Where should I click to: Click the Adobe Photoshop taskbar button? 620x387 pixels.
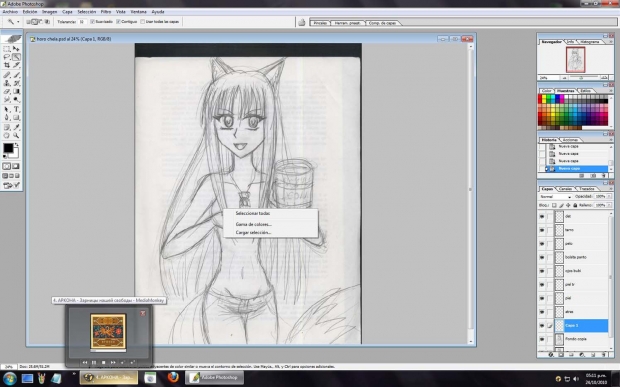tap(215, 378)
